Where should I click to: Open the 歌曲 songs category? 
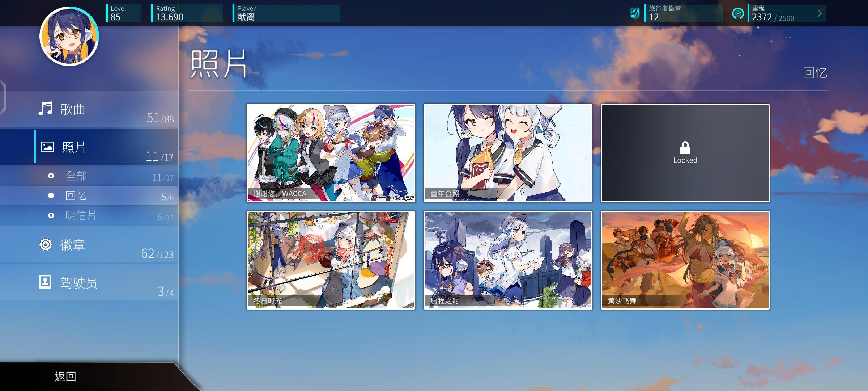[89, 109]
